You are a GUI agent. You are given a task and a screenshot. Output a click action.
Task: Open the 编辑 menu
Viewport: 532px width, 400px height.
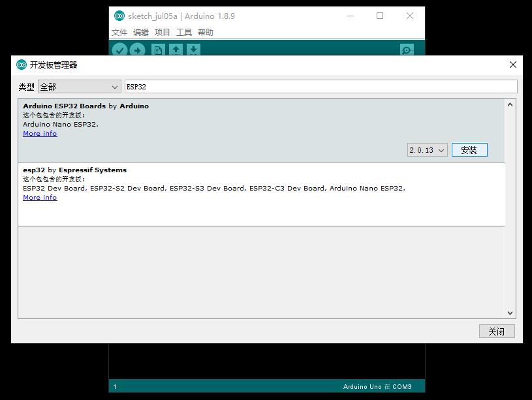coord(141,32)
